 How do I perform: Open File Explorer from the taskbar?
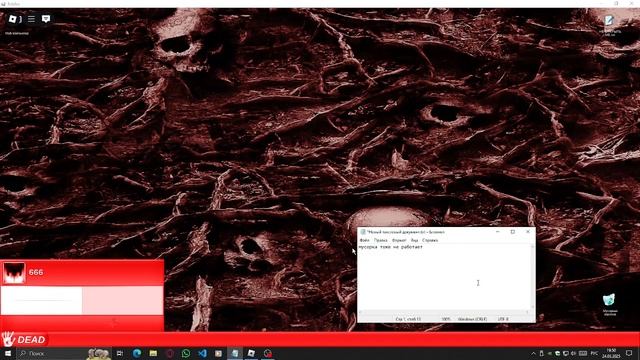click(x=153, y=353)
